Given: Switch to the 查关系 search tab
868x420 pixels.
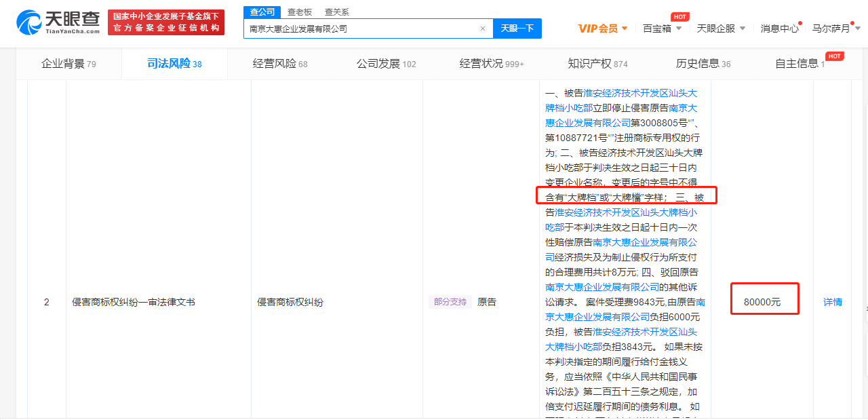Looking at the screenshot, I should tap(337, 12).
